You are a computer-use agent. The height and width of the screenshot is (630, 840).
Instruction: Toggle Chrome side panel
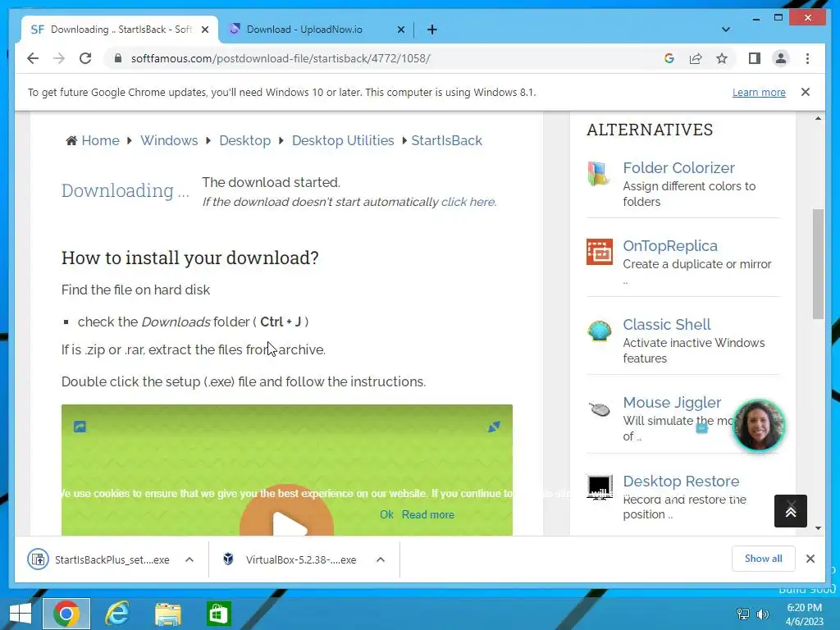pos(755,58)
